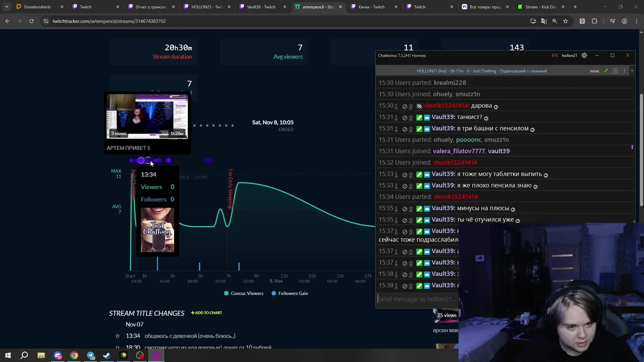This screenshot has height=362, width=644.
Task: Open Chrome profile avatar icon
Action: [624, 21]
